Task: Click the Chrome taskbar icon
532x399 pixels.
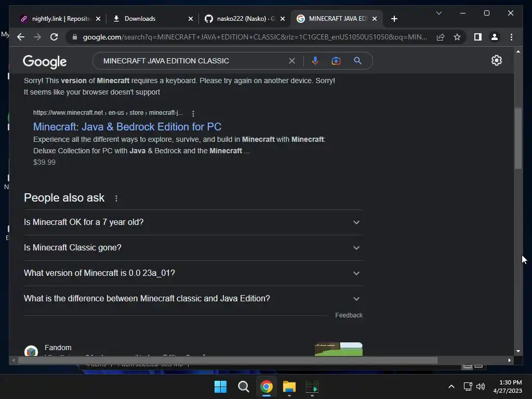Action: tap(267, 387)
